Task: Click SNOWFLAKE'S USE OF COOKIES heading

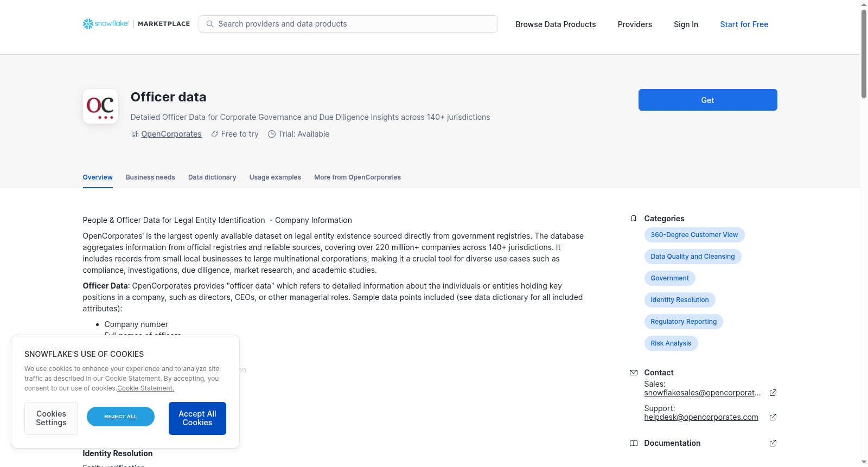Action: point(84,354)
